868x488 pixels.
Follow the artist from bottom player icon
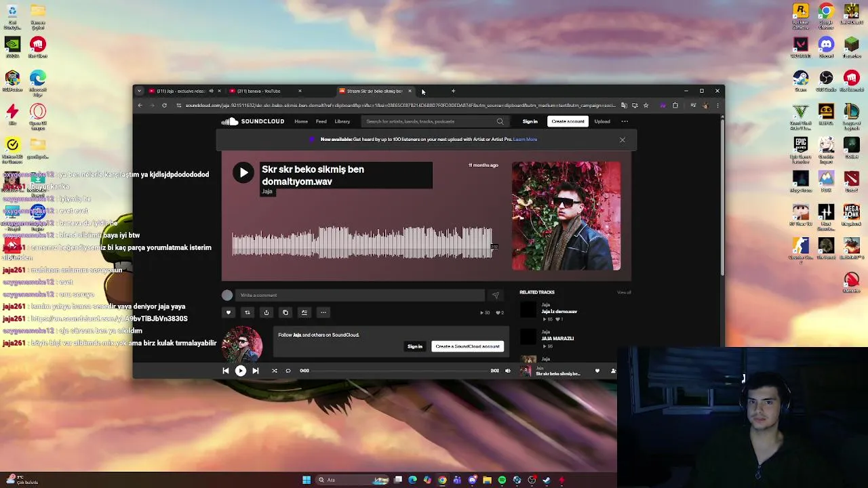tap(613, 371)
